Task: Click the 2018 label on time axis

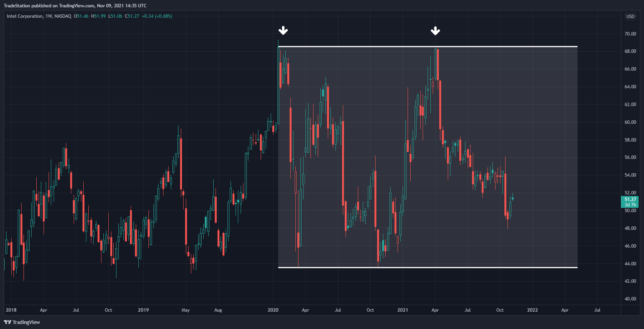Action: pos(11,310)
